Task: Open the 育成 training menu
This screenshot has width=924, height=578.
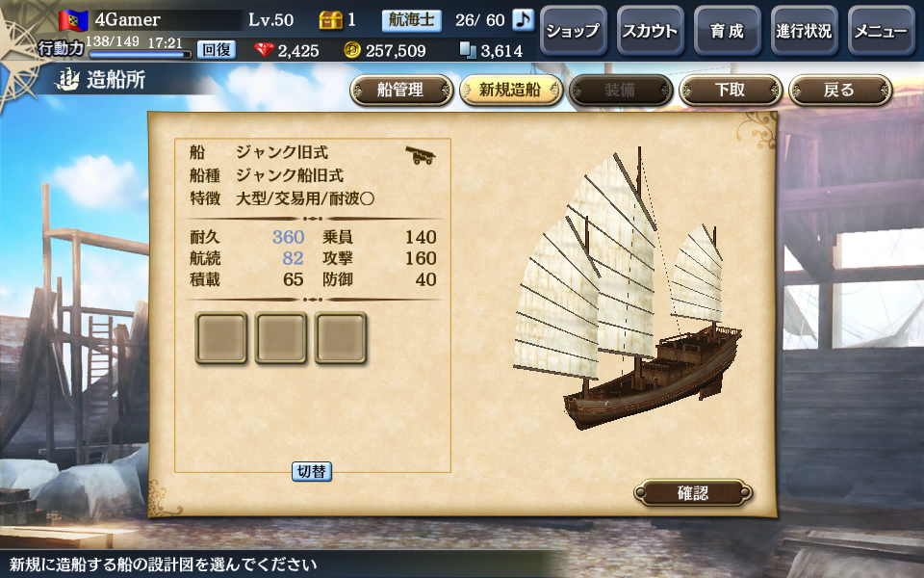Action: click(x=728, y=31)
